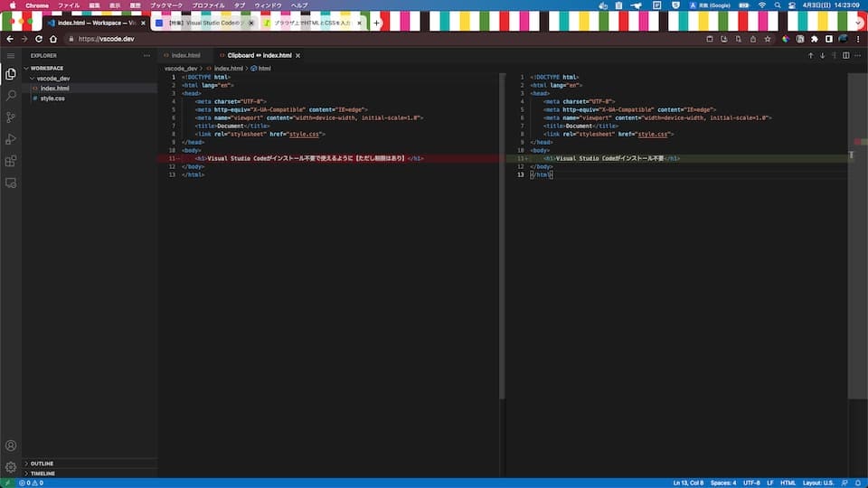Reload the vscode.dev page
The height and width of the screenshot is (488, 868).
click(x=39, y=39)
